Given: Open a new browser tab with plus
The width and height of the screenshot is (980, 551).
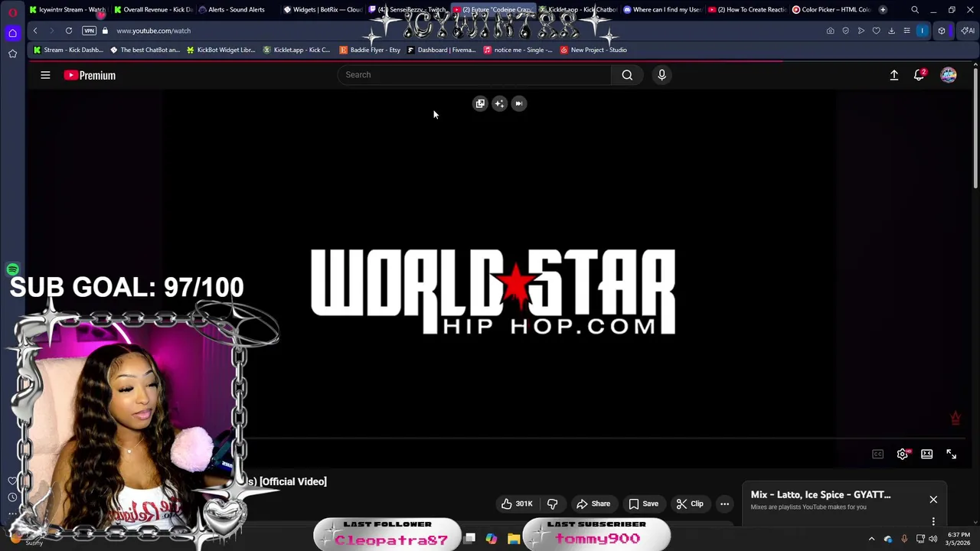Looking at the screenshot, I should pos(883,9).
